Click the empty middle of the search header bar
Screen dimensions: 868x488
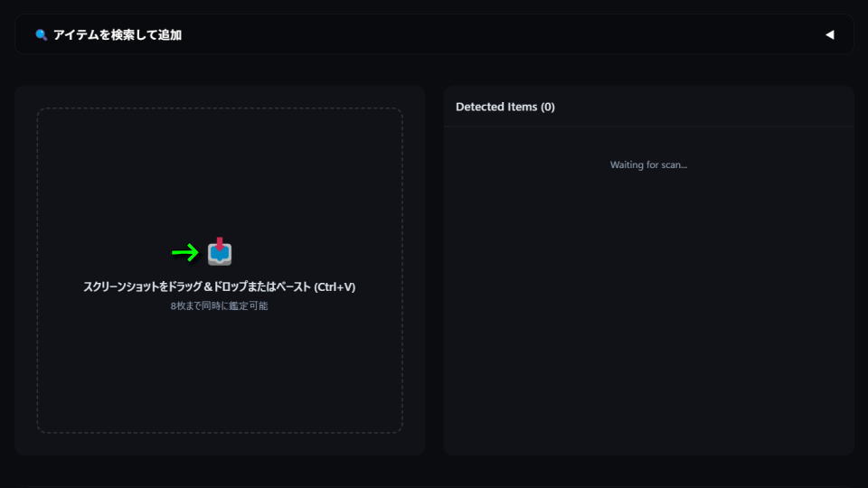(x=498, y=35)
